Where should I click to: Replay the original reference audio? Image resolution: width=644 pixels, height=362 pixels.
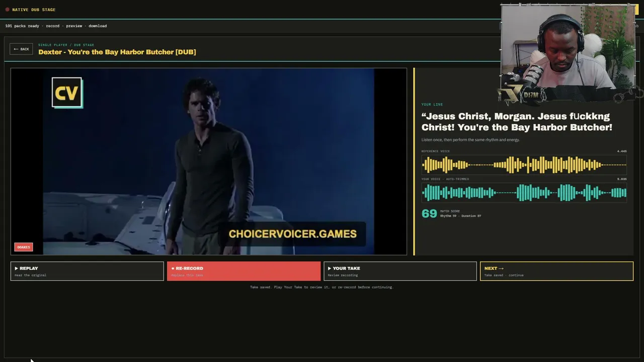tap(87, 271)
